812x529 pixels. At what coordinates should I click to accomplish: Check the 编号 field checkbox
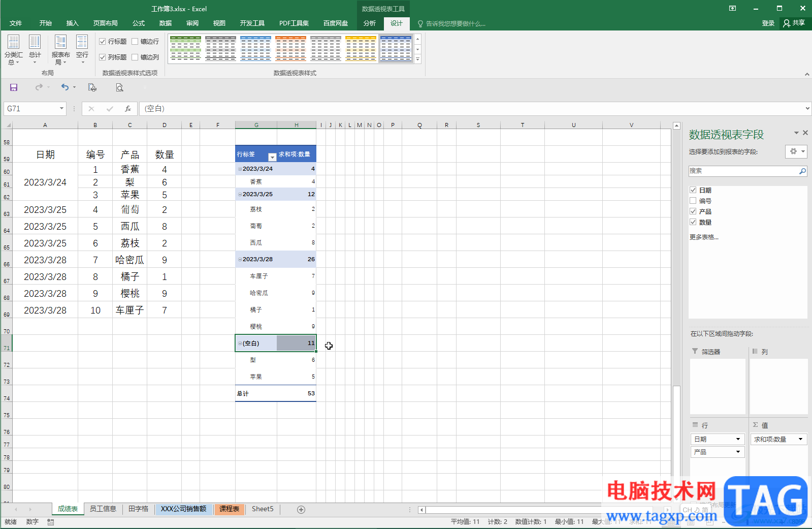[693, 201]
